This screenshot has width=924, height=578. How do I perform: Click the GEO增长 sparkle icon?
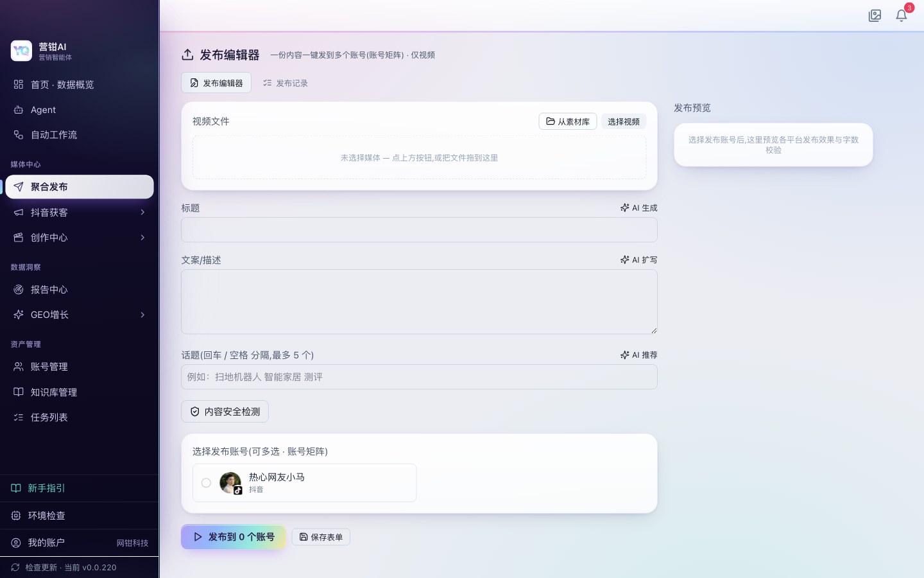point(19,315)
